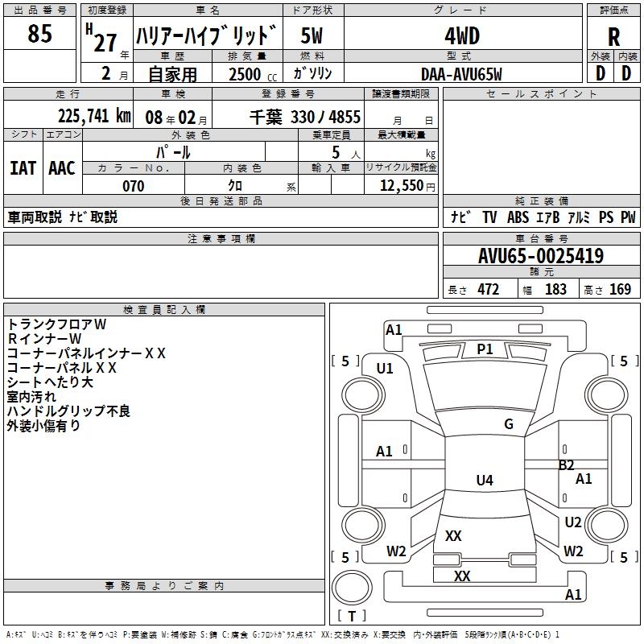Select the overall evaluation score R

613,36
